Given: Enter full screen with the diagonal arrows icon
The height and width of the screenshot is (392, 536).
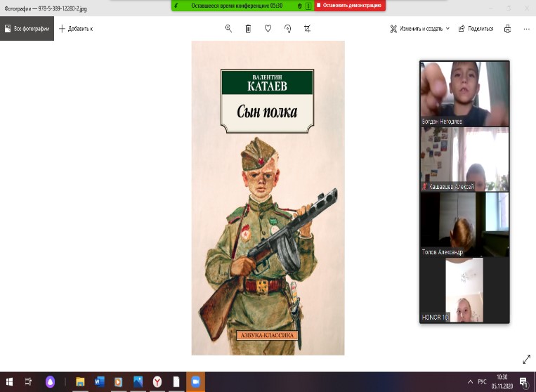Looking at the screenshot, I should 526,359.
